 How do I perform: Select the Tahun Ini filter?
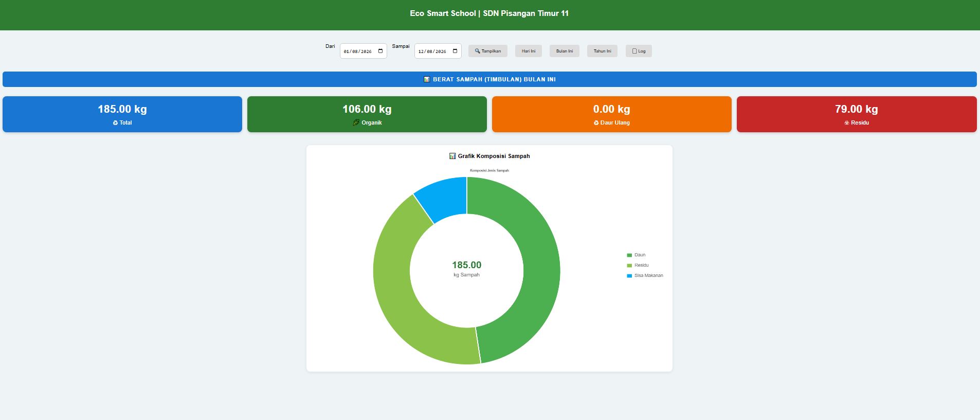(602, 51)
